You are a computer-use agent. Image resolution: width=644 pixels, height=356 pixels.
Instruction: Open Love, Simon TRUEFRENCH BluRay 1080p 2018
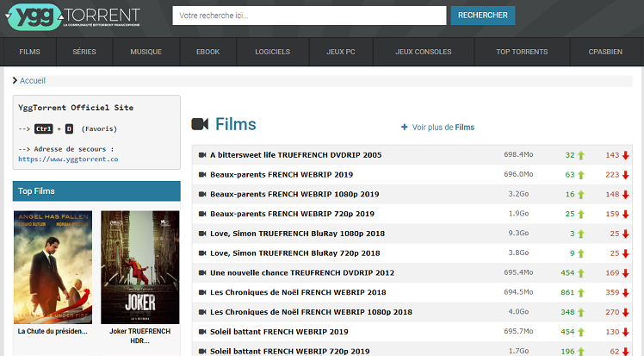tap(297, 234)
